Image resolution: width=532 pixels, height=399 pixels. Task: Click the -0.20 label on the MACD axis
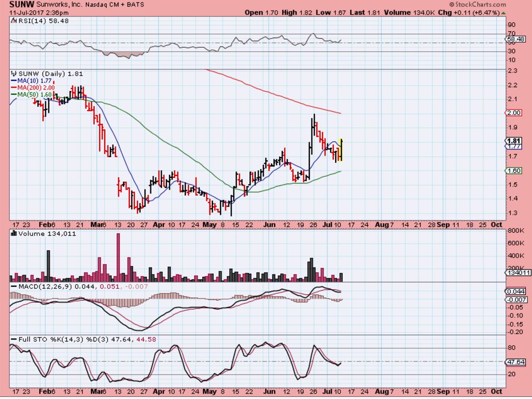[x=516, y=332]
